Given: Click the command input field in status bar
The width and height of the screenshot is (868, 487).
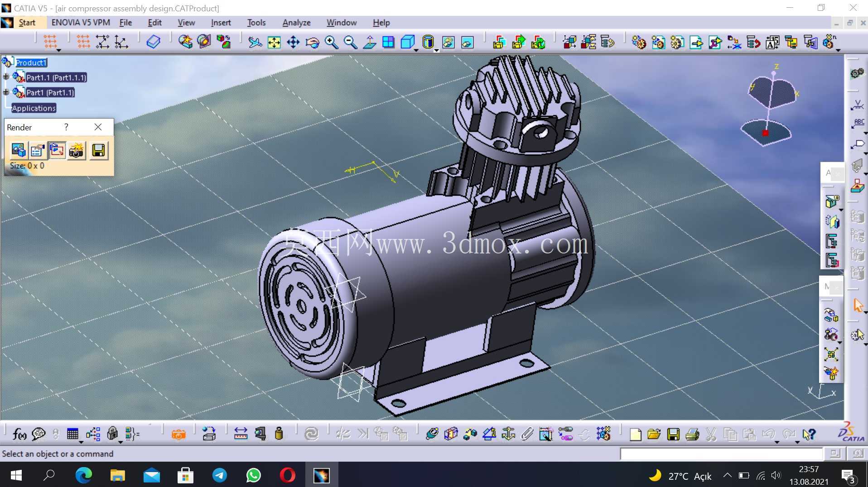Looking at the screenshot, I should click(721, 454).
